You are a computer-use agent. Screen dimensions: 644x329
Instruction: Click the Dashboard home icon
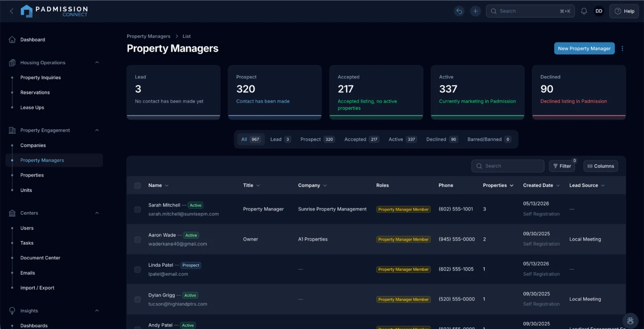tap(12, 39)
